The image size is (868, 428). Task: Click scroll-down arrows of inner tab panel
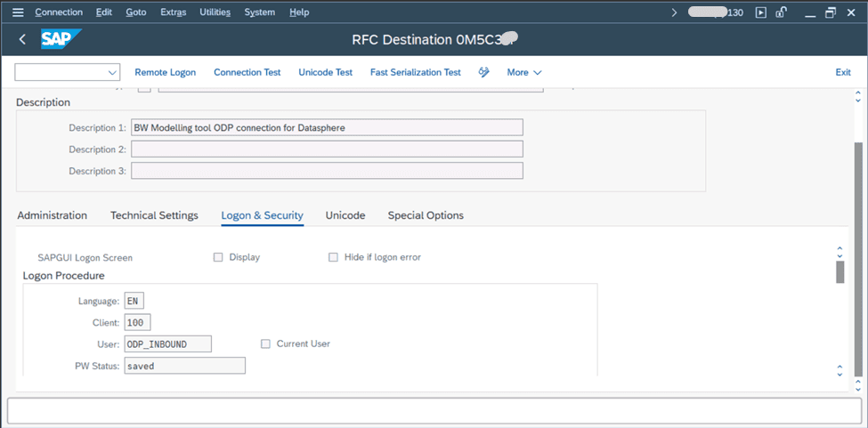point(840,371)
